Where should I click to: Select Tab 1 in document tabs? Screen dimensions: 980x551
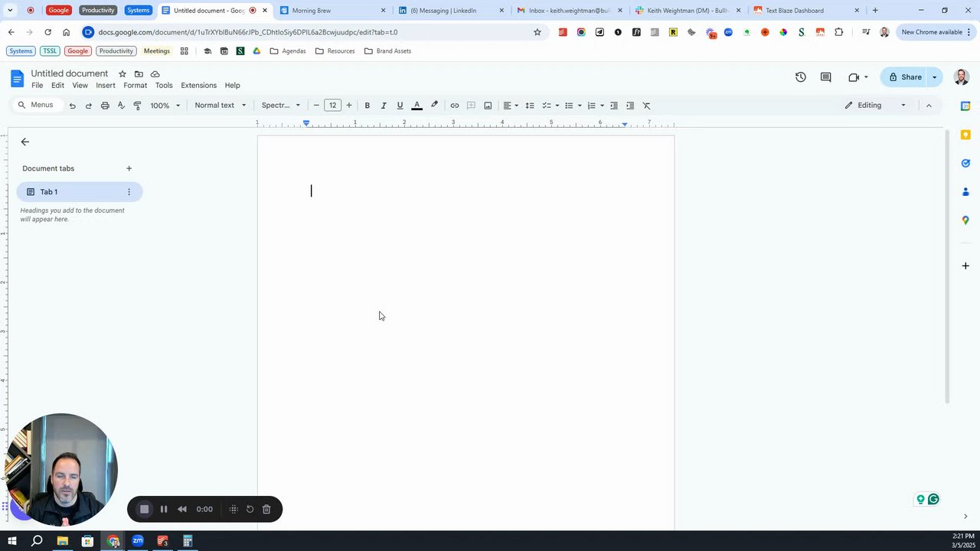pos(80,192)
